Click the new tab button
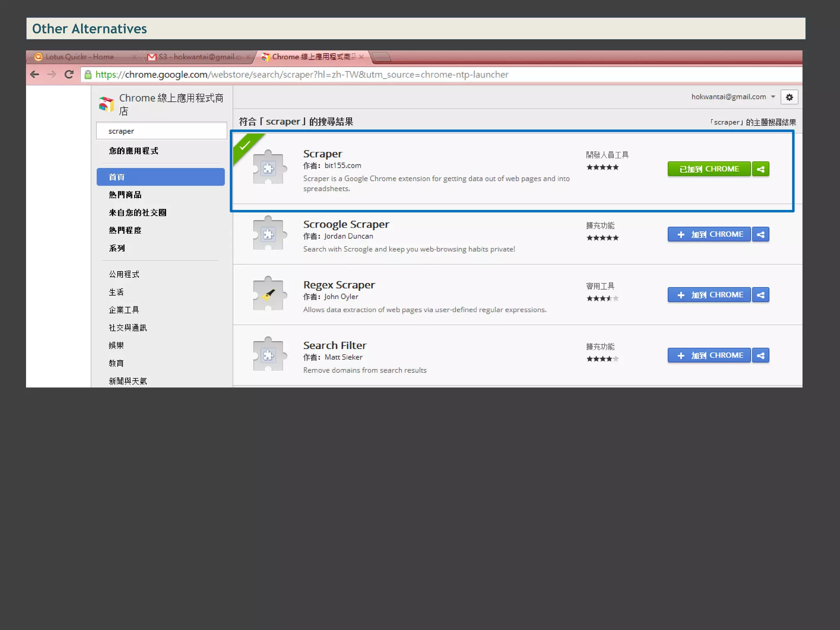Viewport: 840px width, 630px height. [381, 57]
